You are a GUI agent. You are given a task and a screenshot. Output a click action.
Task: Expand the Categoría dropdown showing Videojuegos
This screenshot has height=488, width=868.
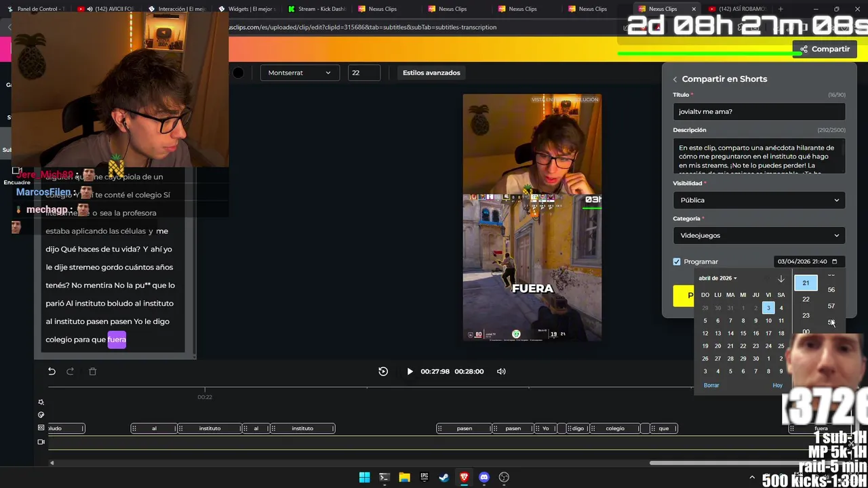[759, 235]
